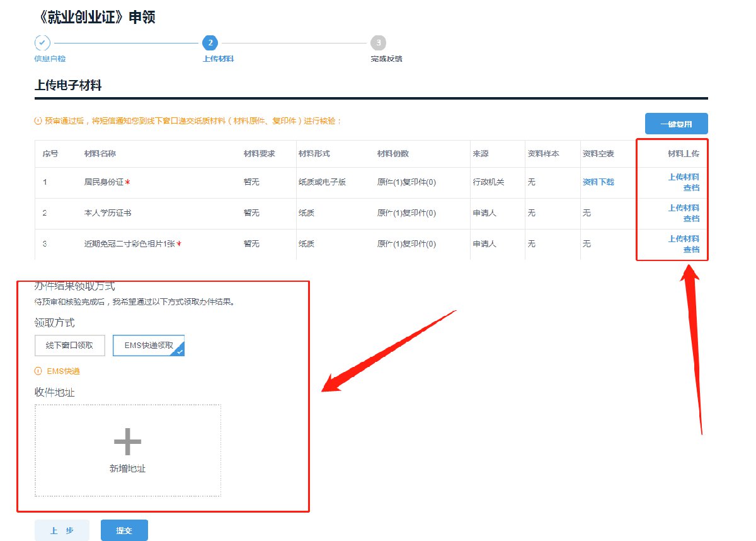This screenshot has height=541, width=756.
Task: Click 查档 for 居民身份证 row
Action: pyautogui.click(x=691, y=188)
